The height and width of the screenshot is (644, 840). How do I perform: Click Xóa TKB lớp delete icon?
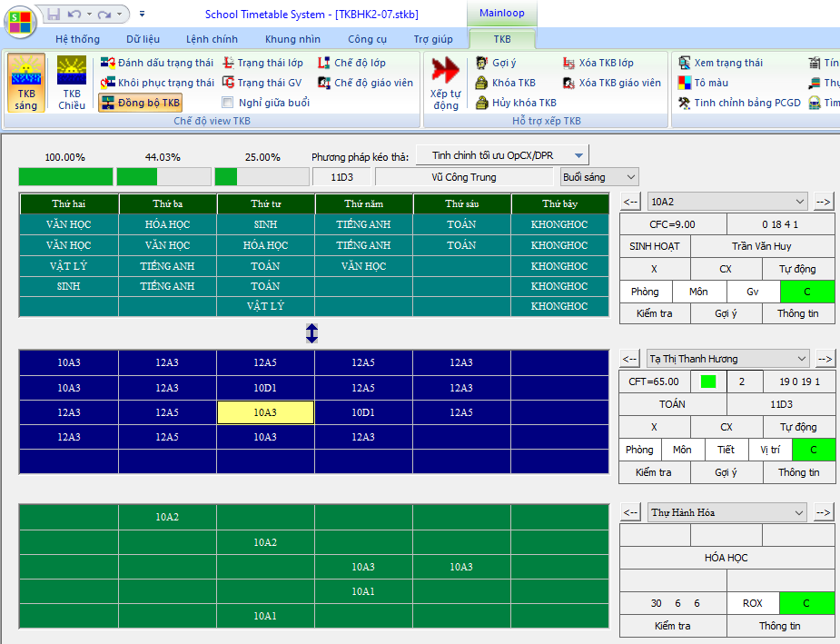[x=569, y=63]
